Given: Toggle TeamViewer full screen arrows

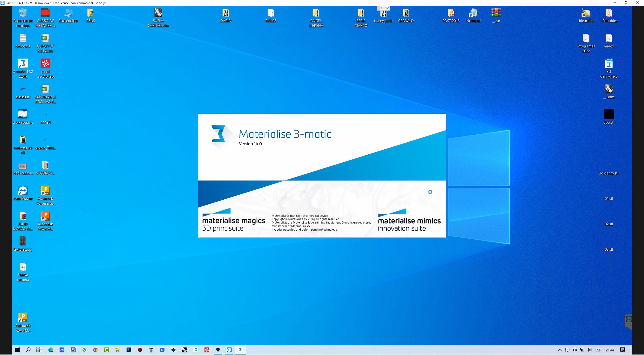Looking at the screenshot, I should (x=383, y=8).
